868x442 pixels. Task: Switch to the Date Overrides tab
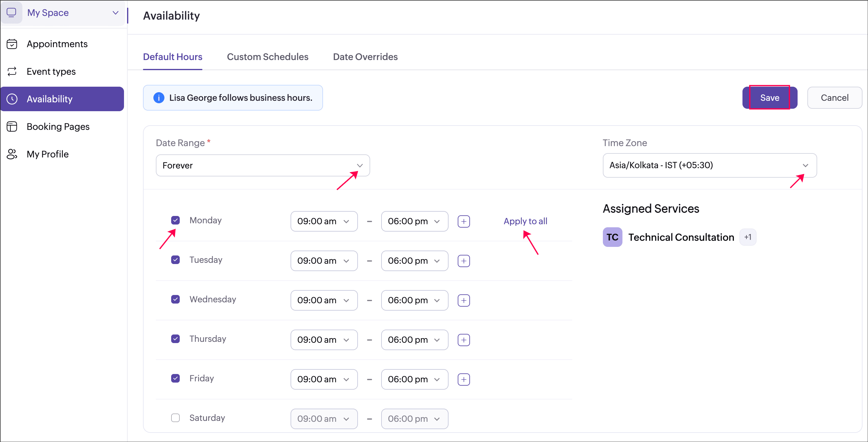365,57
